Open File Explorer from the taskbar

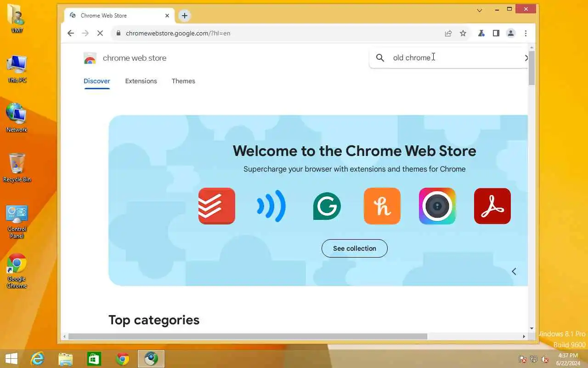click(65, 359)
